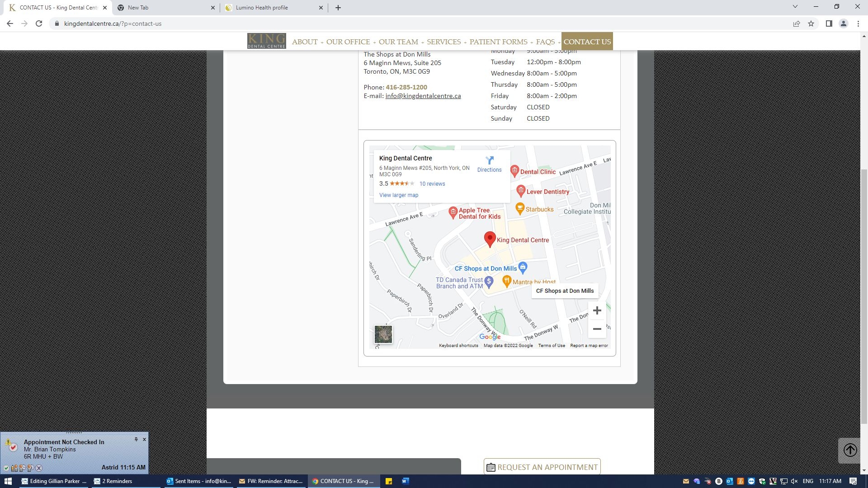Expand the tab search dropdown arrow

pos(795,7)
